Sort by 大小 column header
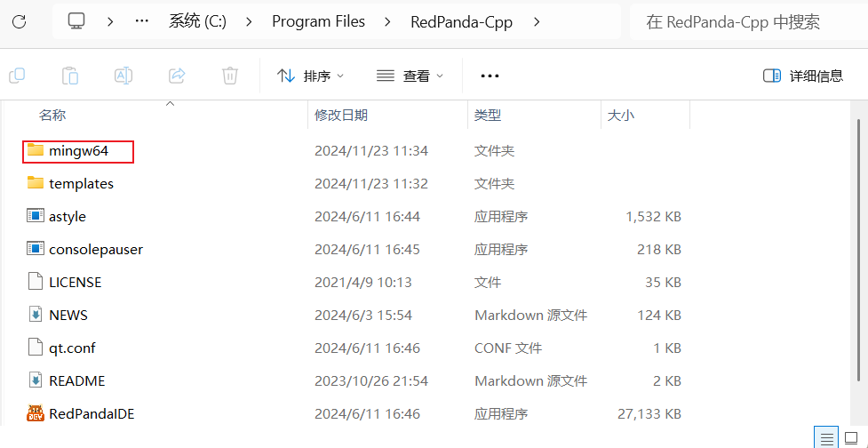The width and height of the screenshot is (868, 448). coord(621,116)
